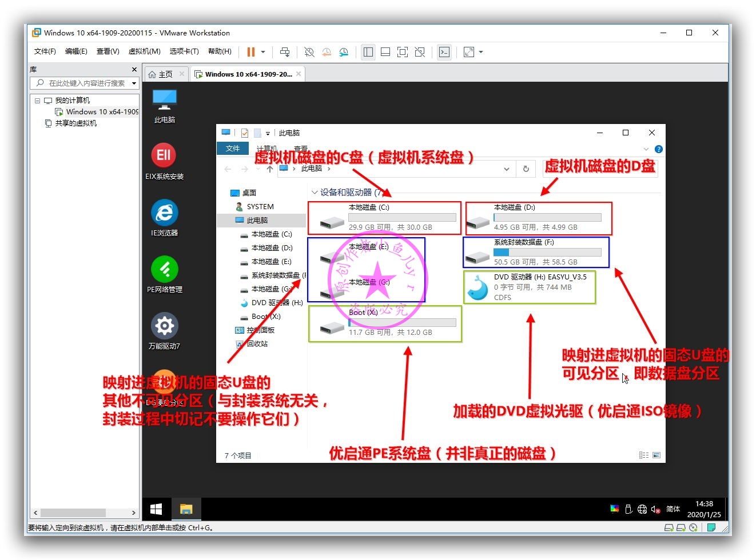
Task: Click the library scrollbar right arrow
Action: coord(134,513)
